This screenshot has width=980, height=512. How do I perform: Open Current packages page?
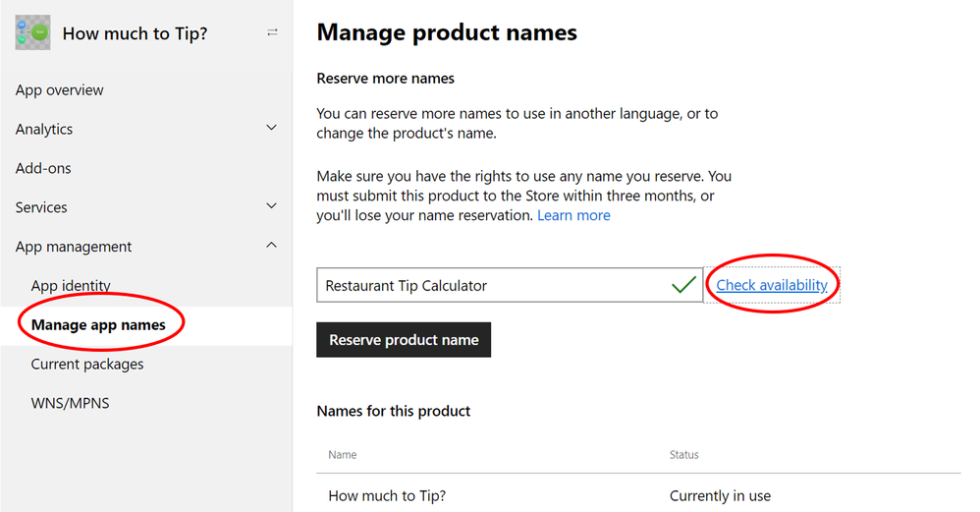coord(87,365)
